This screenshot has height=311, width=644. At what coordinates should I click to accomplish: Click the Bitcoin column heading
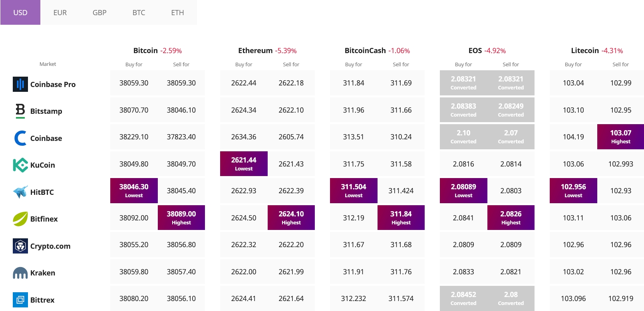[145, 51]
